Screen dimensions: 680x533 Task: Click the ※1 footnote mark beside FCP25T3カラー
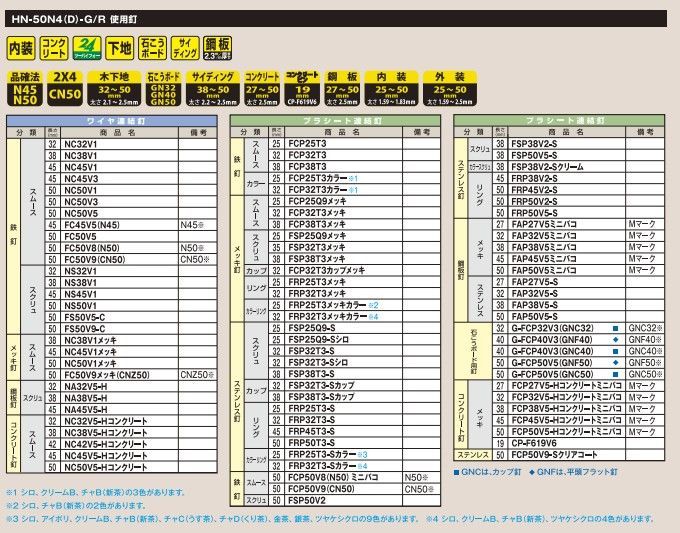[x=353, y=178]
